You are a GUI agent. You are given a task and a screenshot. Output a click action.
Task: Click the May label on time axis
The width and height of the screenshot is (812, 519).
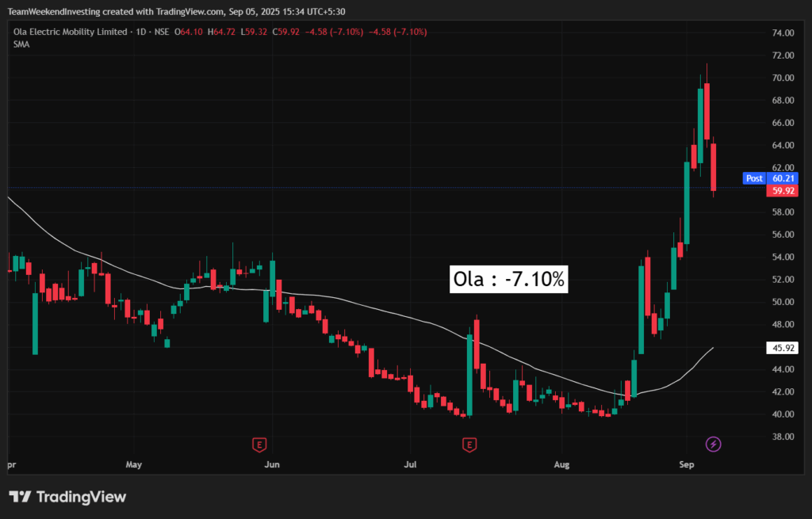[133, 464]
